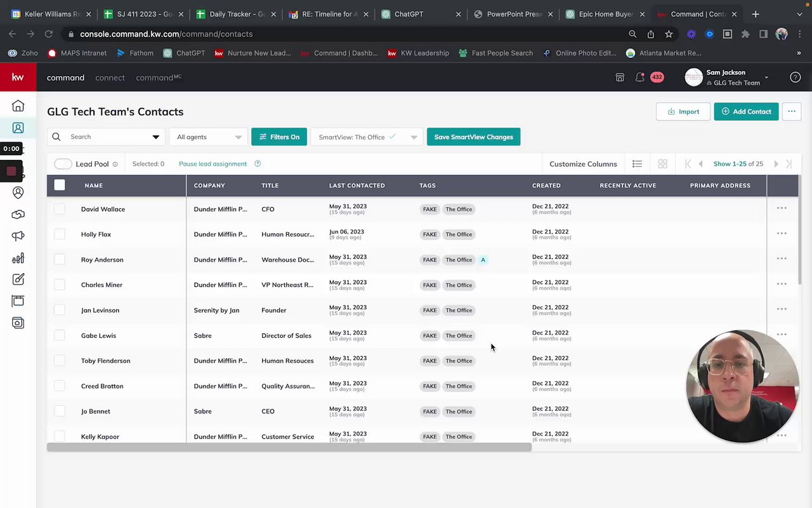Open the Home icon in the left sidebar
The width and height of the screenshot is (812, 508).
click(18, 106)
